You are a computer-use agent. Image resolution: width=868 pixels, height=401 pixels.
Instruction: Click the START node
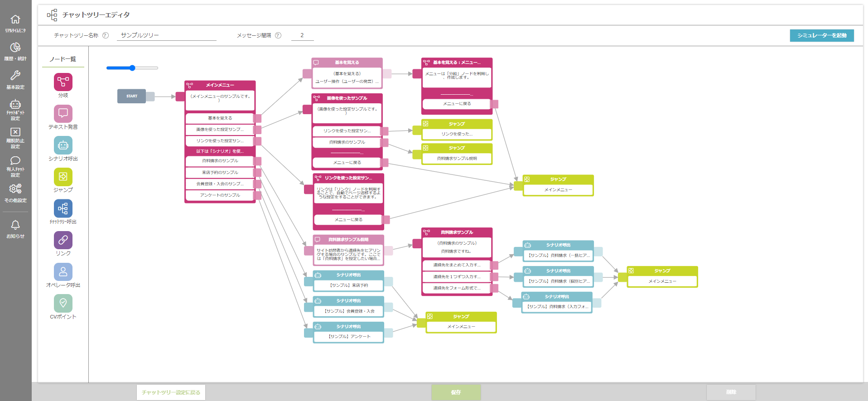[132, 96]
